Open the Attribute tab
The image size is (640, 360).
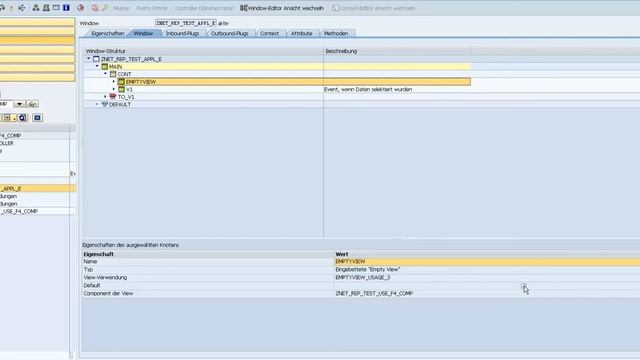pos(302,33)
